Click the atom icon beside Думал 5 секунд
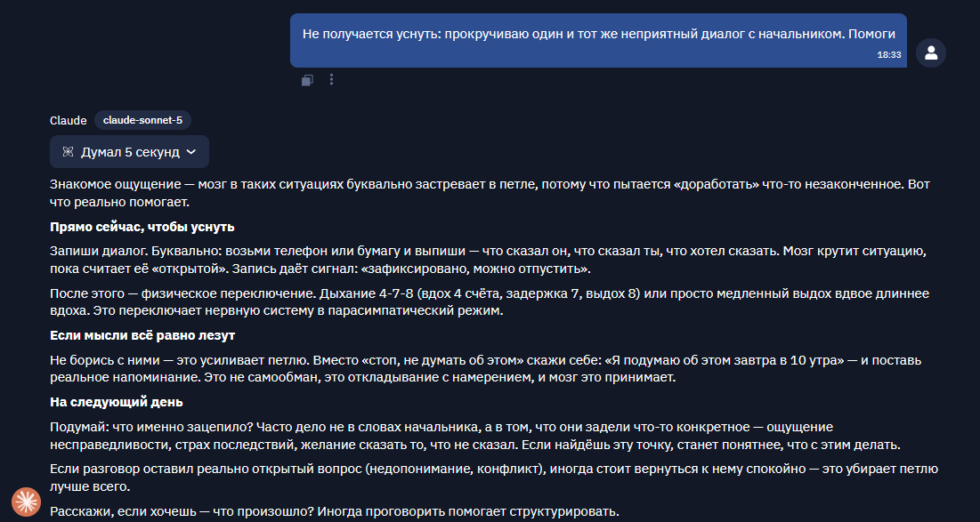The height and width of the screenshot is (522, 980). [69, 152]
